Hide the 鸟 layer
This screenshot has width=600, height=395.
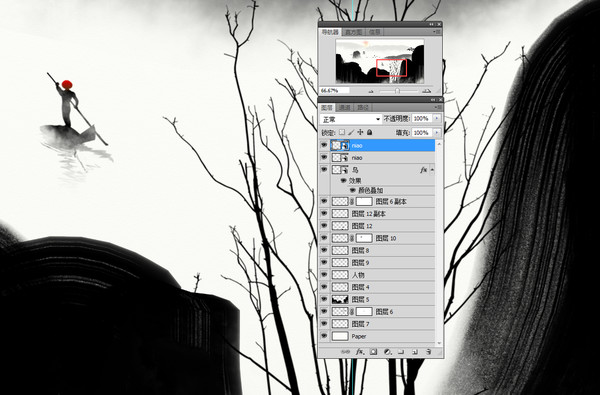pos(324,169)
